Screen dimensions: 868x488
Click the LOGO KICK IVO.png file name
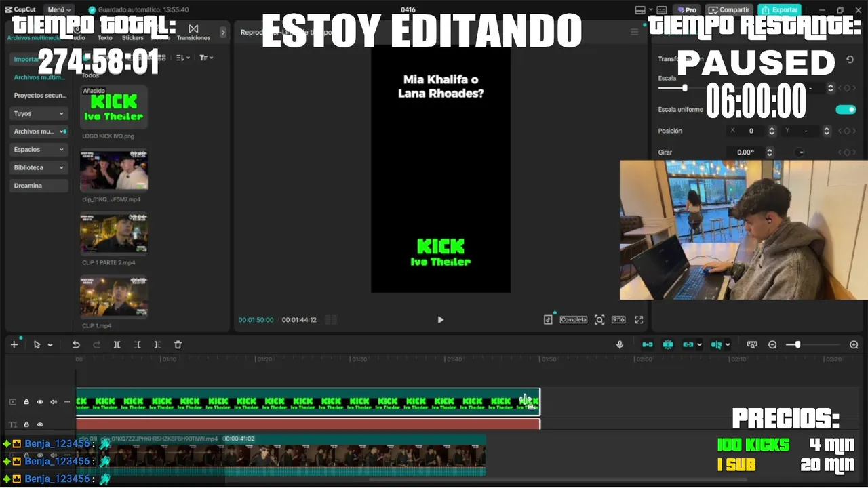point(108,136)
